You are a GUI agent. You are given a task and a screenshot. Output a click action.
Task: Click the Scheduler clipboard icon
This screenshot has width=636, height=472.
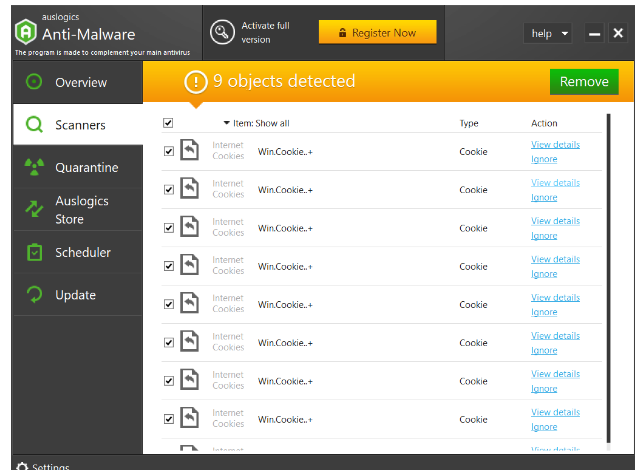pyautogui.click(x=34, y=252)
